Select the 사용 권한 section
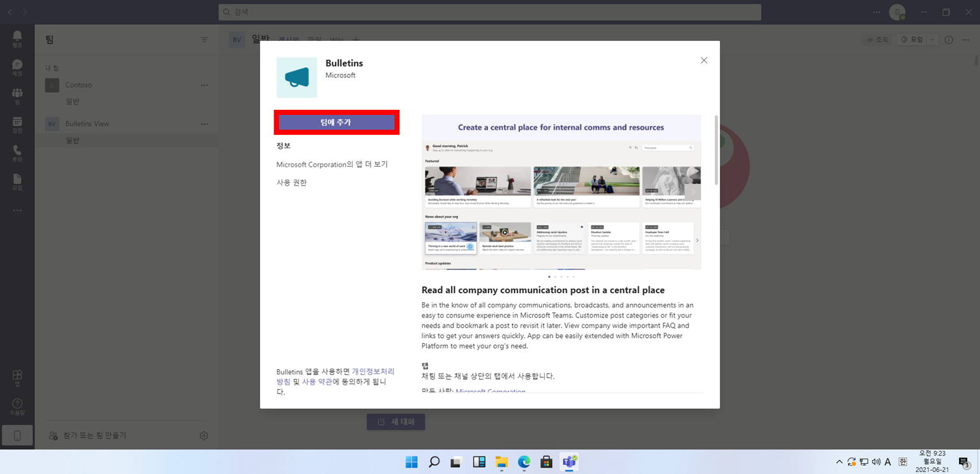The width and height of the screenshot is (980, 474). (291, 183)
